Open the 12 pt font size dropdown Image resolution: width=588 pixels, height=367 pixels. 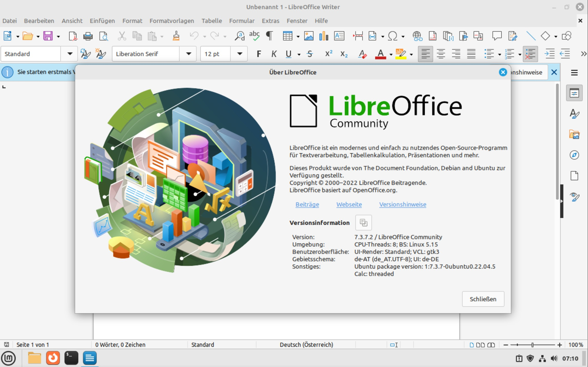click(240, 54)
